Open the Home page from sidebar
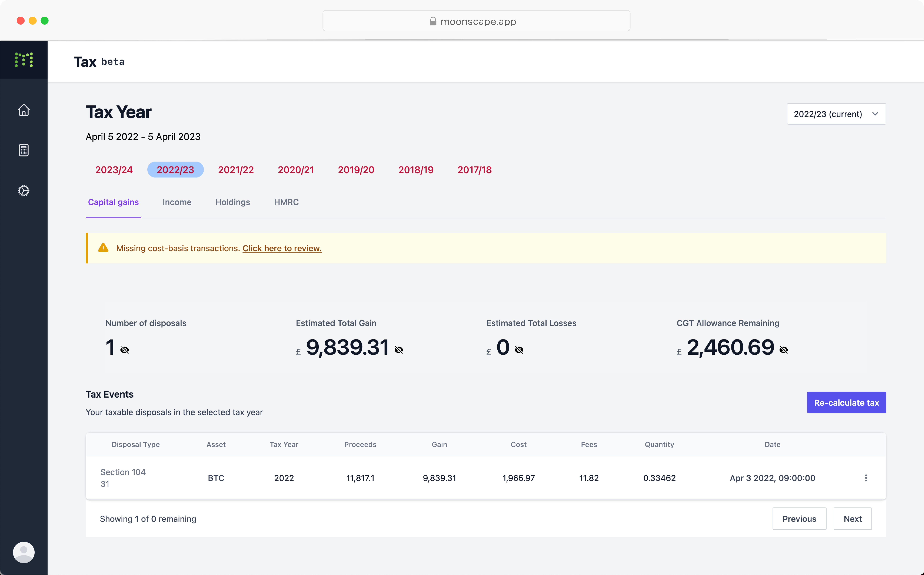 [24, 110]
